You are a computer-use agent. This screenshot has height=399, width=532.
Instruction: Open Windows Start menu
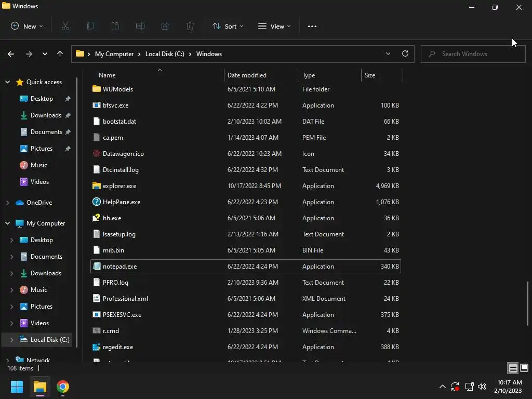pos(17,387)
